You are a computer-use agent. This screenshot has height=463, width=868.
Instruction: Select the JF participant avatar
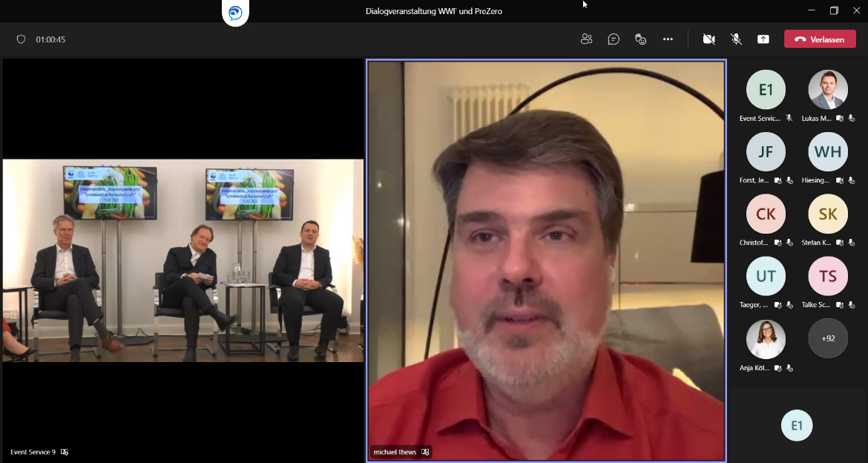click(766, 152)
